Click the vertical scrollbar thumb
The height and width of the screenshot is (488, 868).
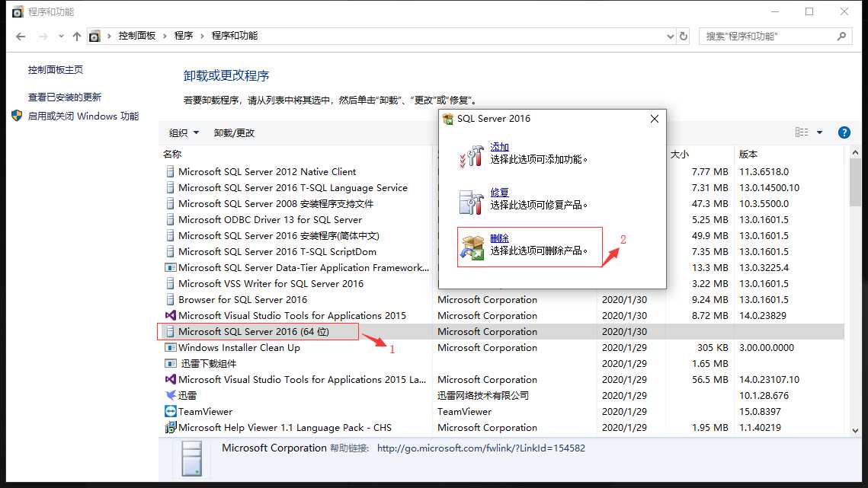pyautogui.click(x=855, y=183)
